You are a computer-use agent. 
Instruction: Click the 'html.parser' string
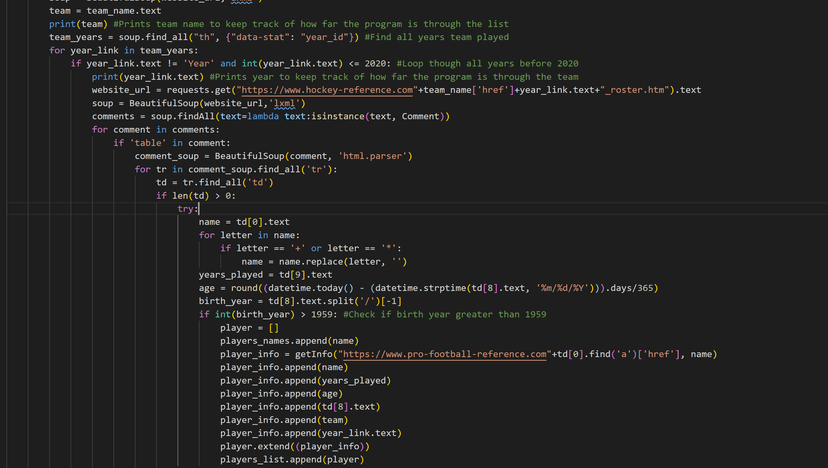tap(372, 156)
